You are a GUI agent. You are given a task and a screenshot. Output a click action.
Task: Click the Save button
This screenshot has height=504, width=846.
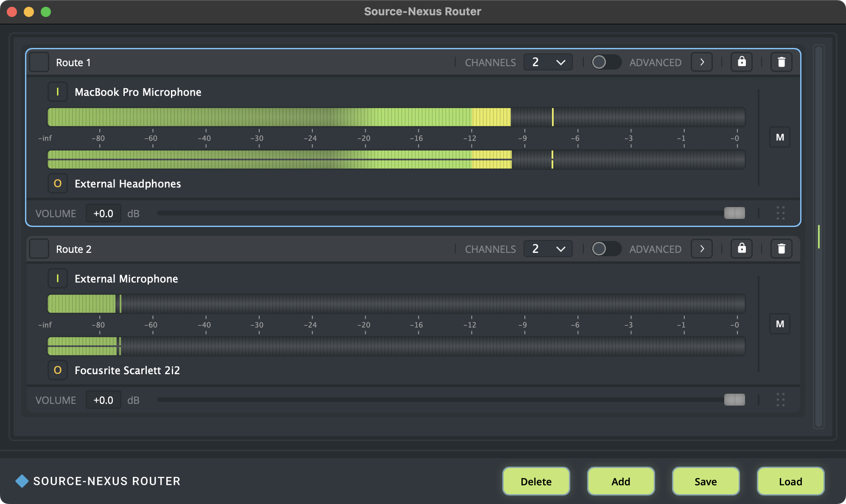point(706,481)
